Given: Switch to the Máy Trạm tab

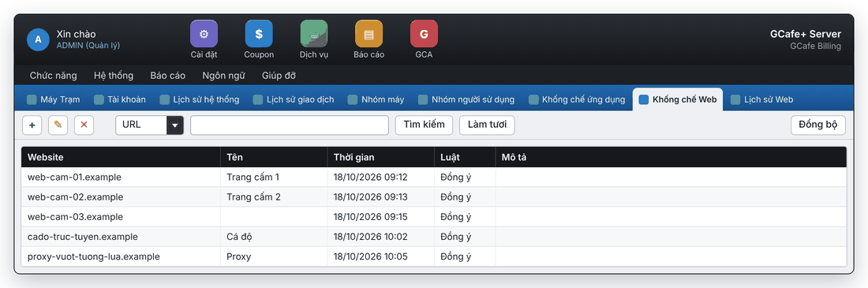Looking at the screenshot, I should 54,99.
